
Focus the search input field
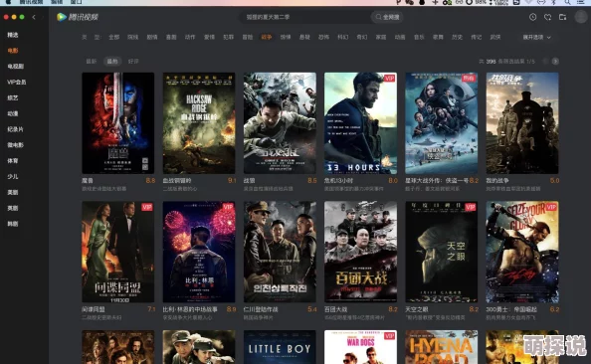[305, 17]
